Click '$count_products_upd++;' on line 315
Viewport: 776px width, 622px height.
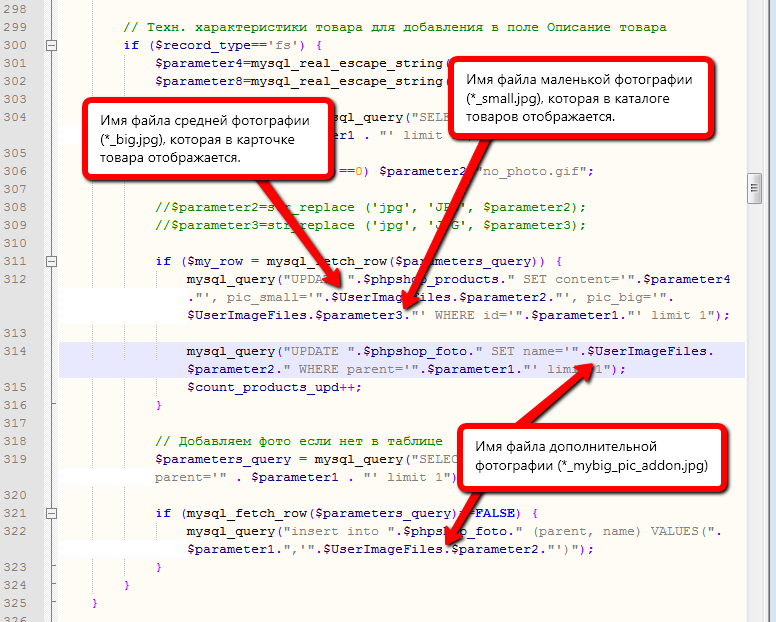coord(275,387)
